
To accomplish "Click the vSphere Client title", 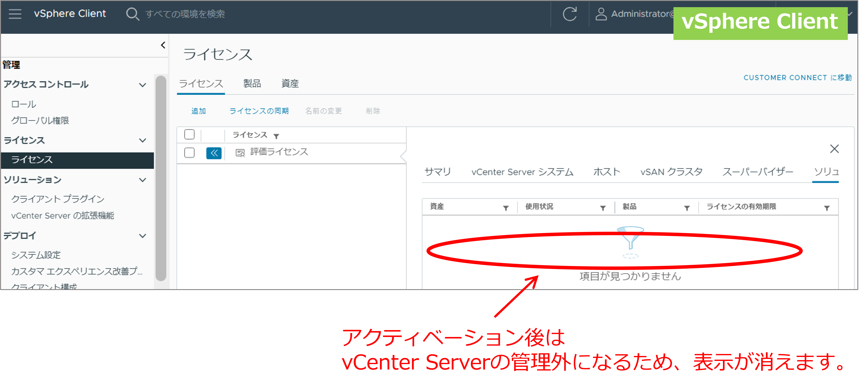I will pos(70,14).
